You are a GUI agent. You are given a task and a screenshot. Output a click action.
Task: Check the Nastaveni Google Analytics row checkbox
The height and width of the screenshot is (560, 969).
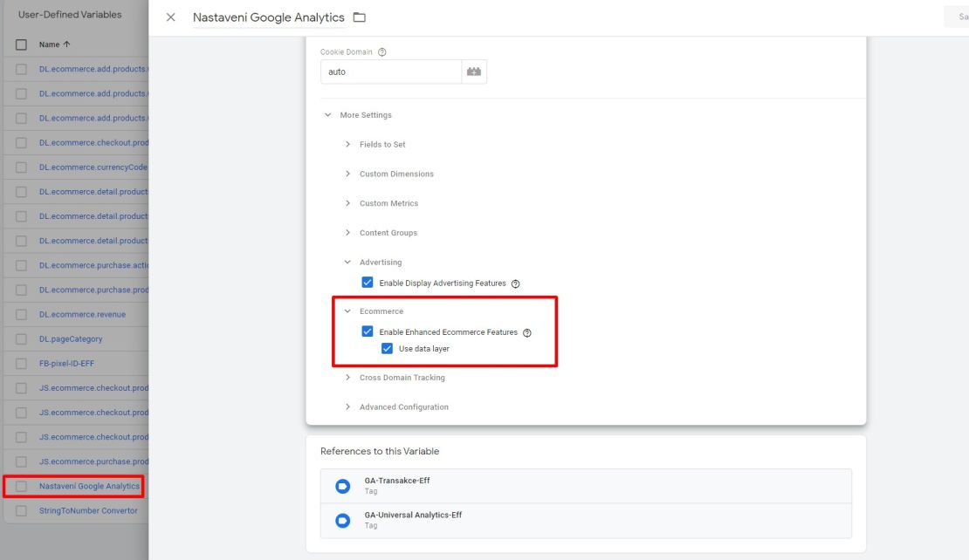click(21, 487)
